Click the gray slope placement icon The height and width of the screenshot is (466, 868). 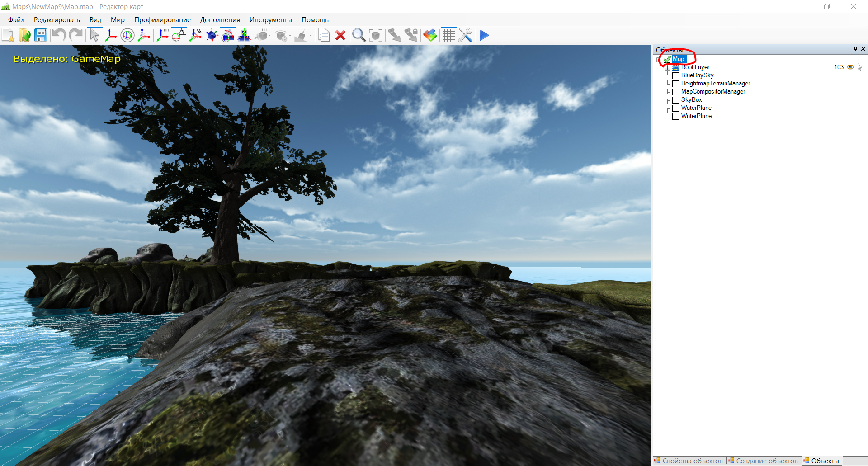tap(301, 35)
